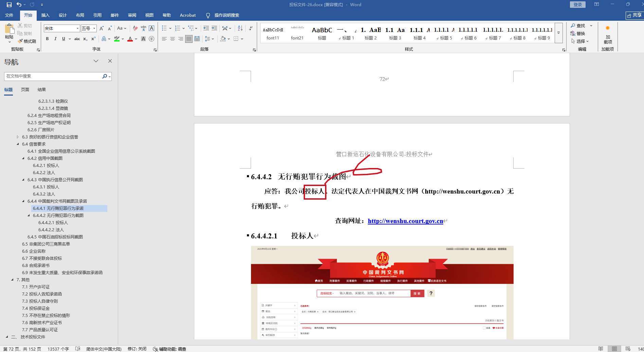Open the bullet list dropdown arrow
644x352 pixels.
(169, 29)
